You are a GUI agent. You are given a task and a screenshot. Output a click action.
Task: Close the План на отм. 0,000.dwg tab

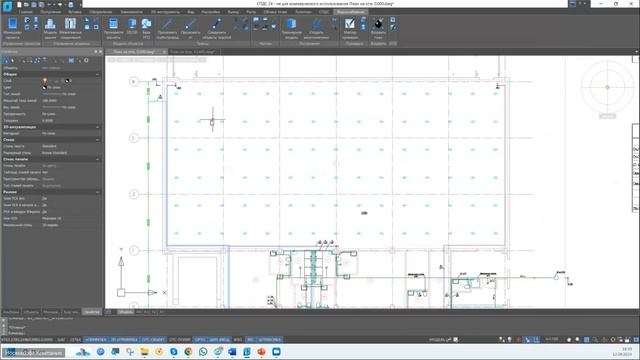[164, 52]
